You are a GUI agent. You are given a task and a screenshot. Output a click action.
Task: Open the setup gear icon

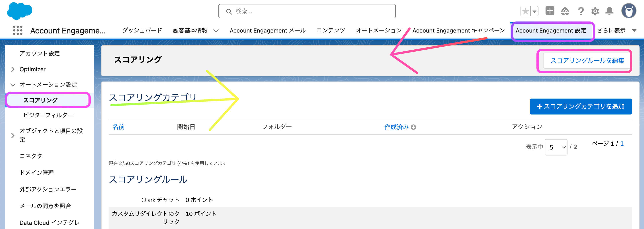click(595, 11)
